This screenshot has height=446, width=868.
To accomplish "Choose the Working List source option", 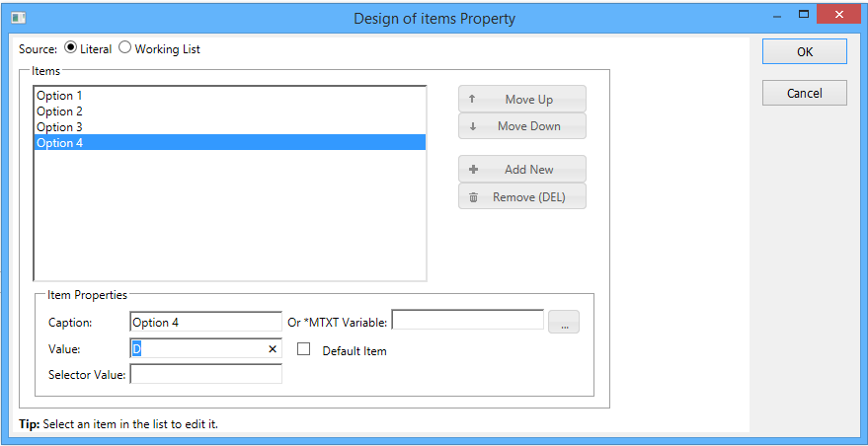I will 125,48.
